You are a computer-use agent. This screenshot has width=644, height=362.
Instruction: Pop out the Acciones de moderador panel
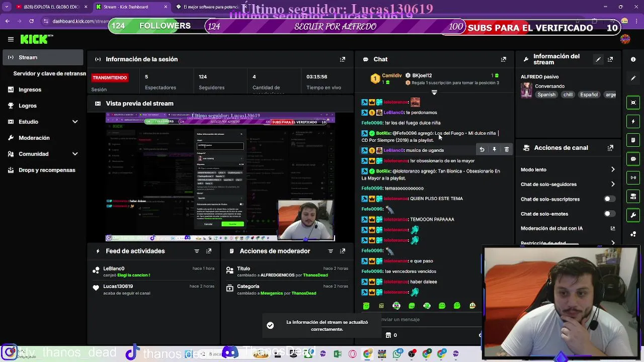[x=343, y=251]
